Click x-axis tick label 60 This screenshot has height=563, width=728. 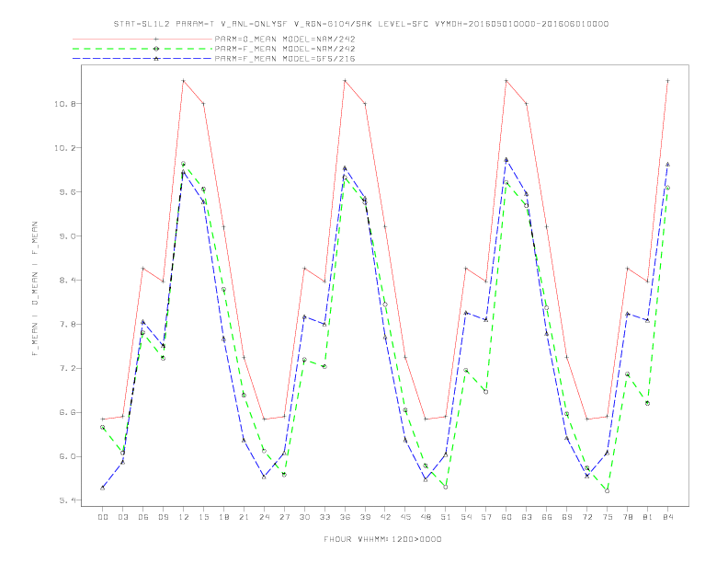(506, 517)
